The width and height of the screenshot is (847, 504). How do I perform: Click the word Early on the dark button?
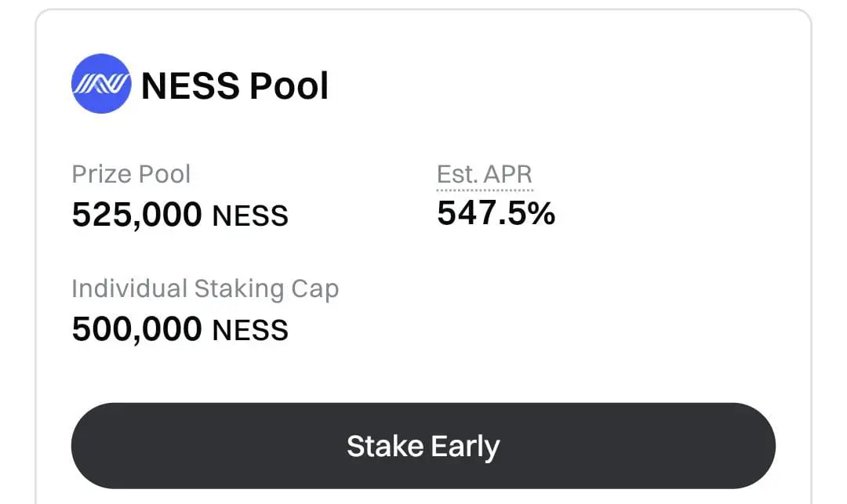click(463, 447)
